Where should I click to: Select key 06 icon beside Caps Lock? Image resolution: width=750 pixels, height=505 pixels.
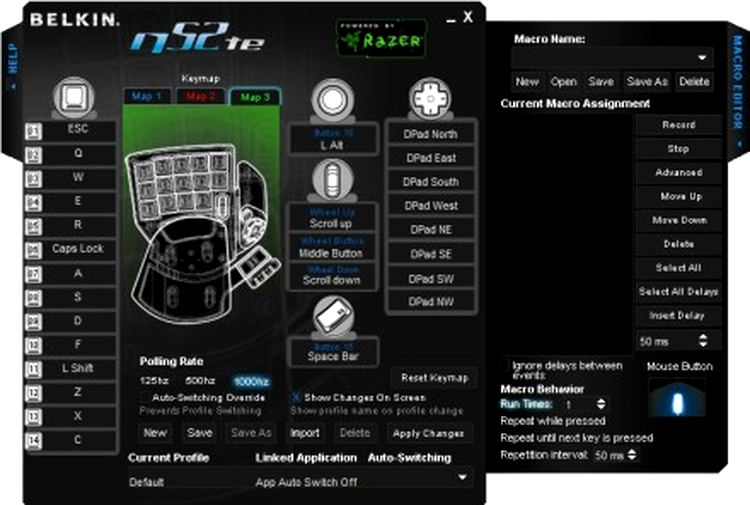[x=33, y=251]
